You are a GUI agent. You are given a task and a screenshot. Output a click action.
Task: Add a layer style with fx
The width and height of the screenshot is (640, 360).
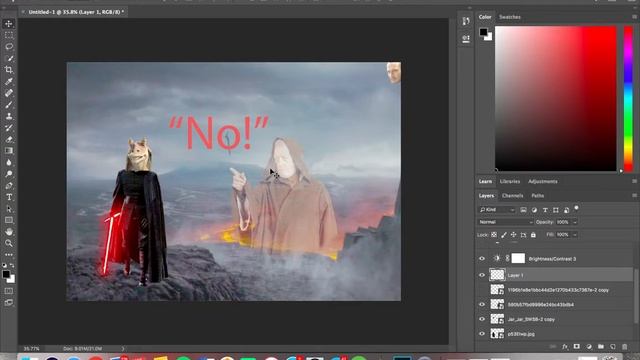[565, 347]
